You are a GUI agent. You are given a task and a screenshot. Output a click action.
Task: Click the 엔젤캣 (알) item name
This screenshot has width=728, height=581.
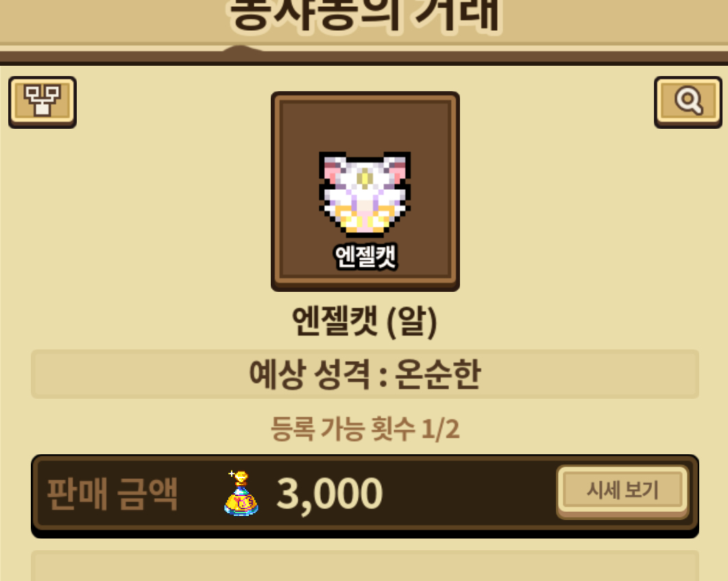(365, 321)
